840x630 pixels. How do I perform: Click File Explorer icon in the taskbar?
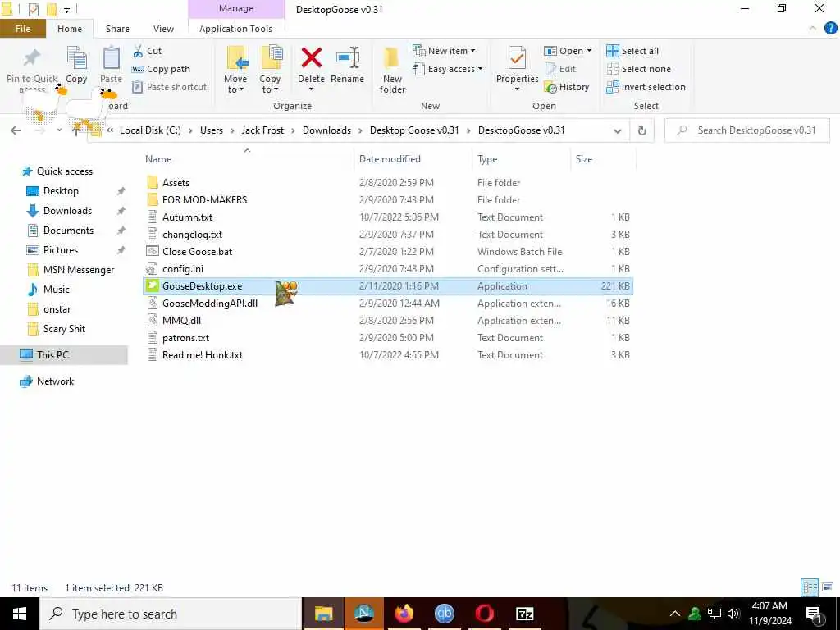click(x=323, y=614)
